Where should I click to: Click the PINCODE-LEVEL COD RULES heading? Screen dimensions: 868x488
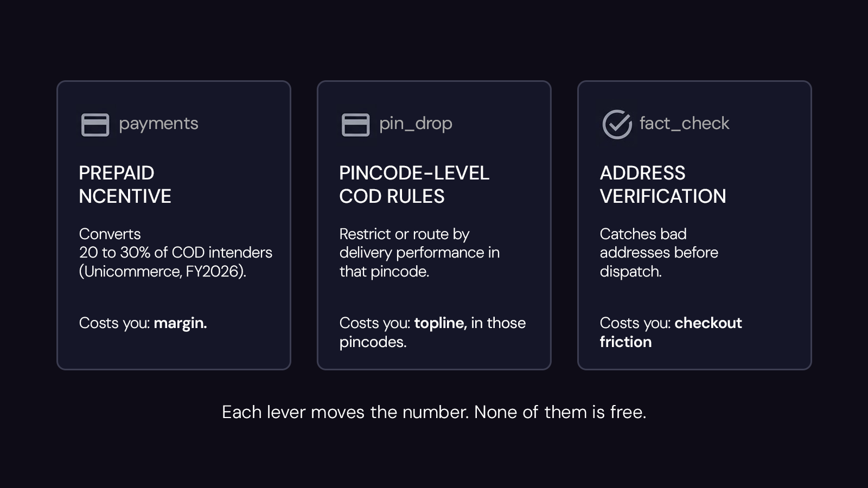[x=414, y=184]
